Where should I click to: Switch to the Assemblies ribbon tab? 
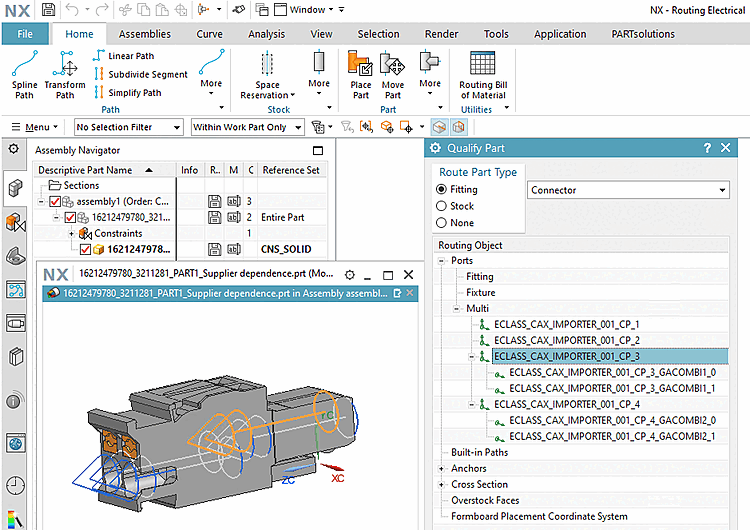[x=145, y=34]
